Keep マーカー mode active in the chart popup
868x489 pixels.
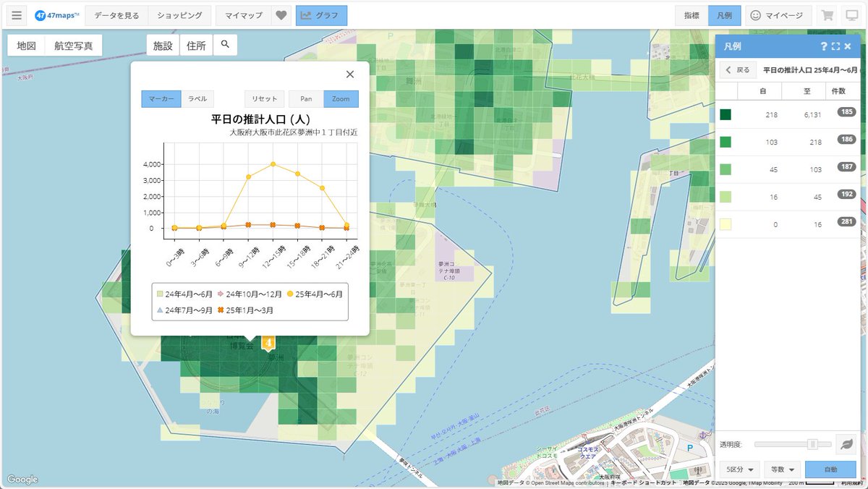(161, 98)
